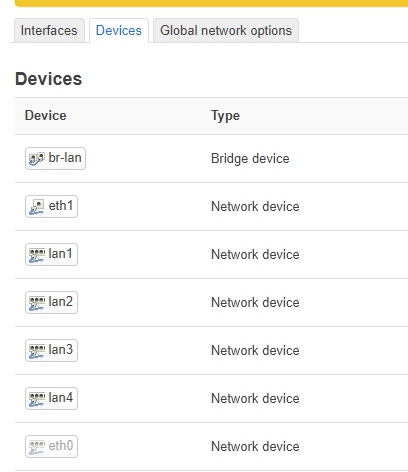The height and width of the screenshot is (472, 408).
Task: Click the Bridge device type text
Action: click(250, 159)
